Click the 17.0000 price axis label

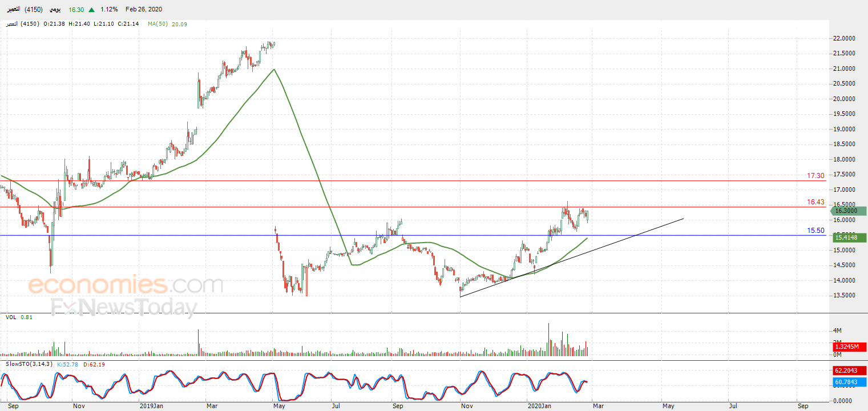(844, 190)
